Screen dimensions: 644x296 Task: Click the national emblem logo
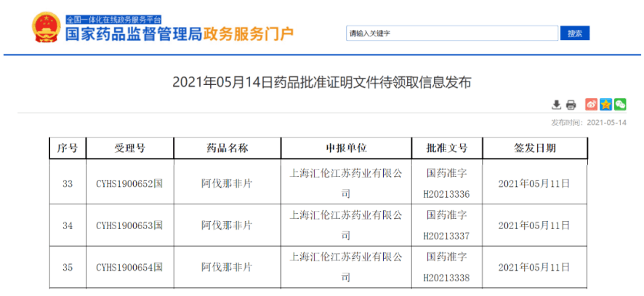47,27
